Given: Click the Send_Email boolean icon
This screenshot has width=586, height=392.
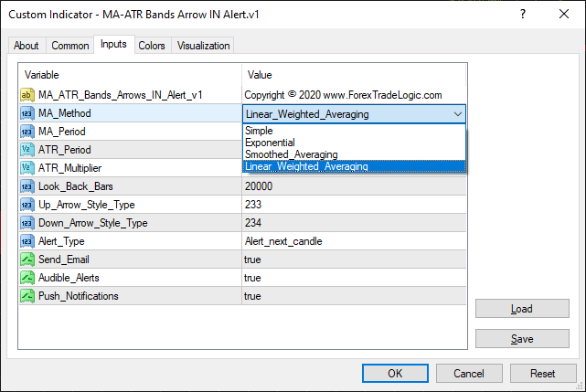Looking at the screenshot, I should (27, 260).
